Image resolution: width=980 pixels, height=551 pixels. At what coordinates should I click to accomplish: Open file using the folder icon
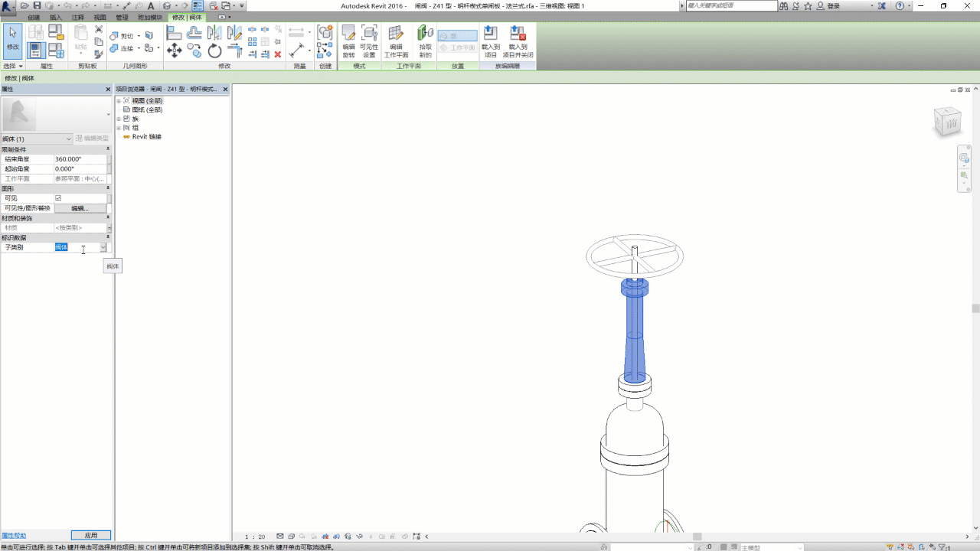pyautogui.click(x=25, y=6)
